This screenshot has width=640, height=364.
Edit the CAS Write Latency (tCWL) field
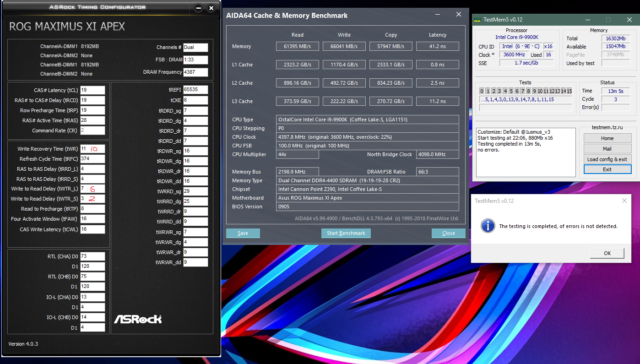click(x=92, y=229)
